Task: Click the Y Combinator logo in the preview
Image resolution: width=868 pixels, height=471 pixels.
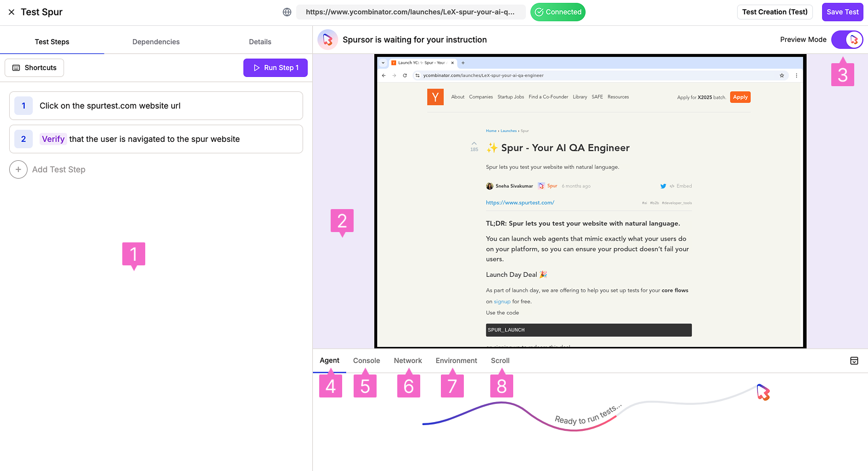Action: pyautogui.click(x=435, y=97)
